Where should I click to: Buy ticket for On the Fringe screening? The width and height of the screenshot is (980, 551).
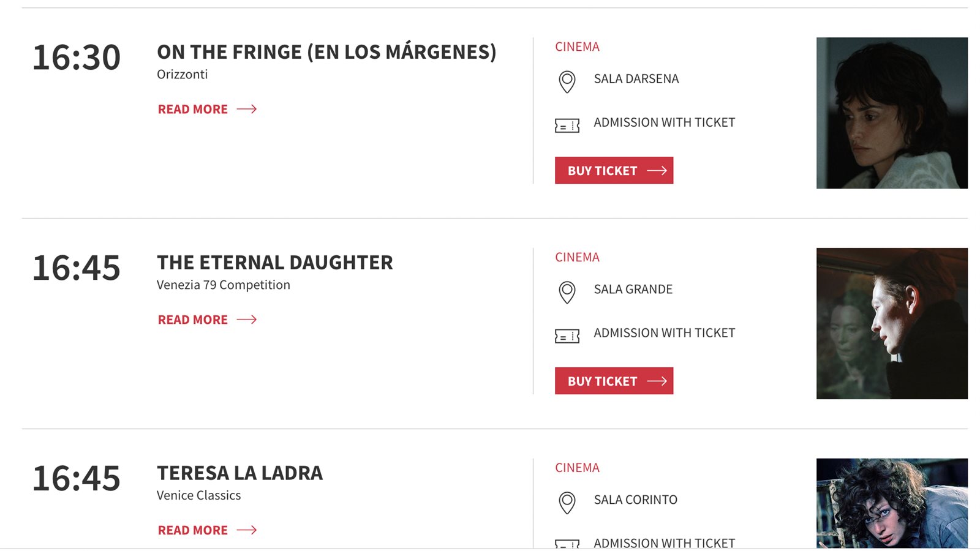pos(614,171)
